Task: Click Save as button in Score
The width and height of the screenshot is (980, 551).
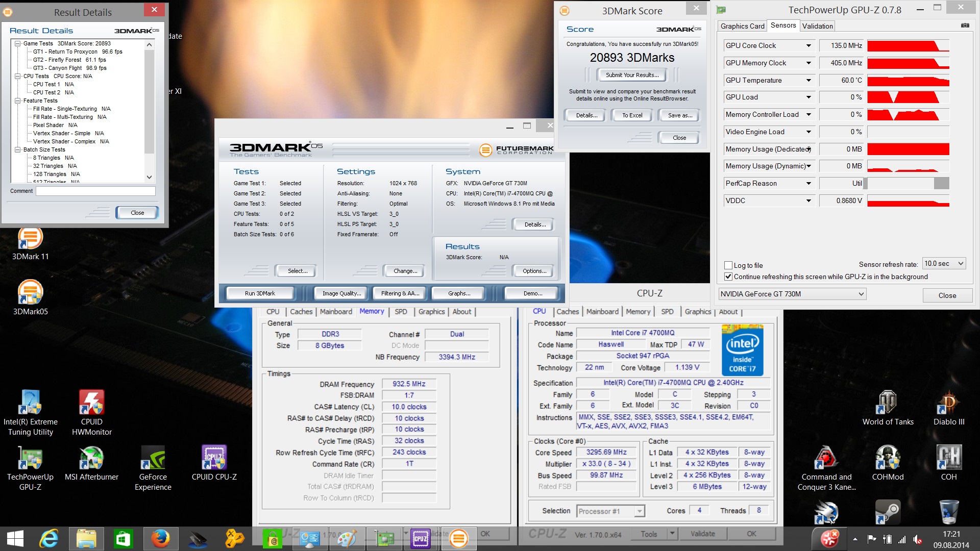Action: (680, 115)
